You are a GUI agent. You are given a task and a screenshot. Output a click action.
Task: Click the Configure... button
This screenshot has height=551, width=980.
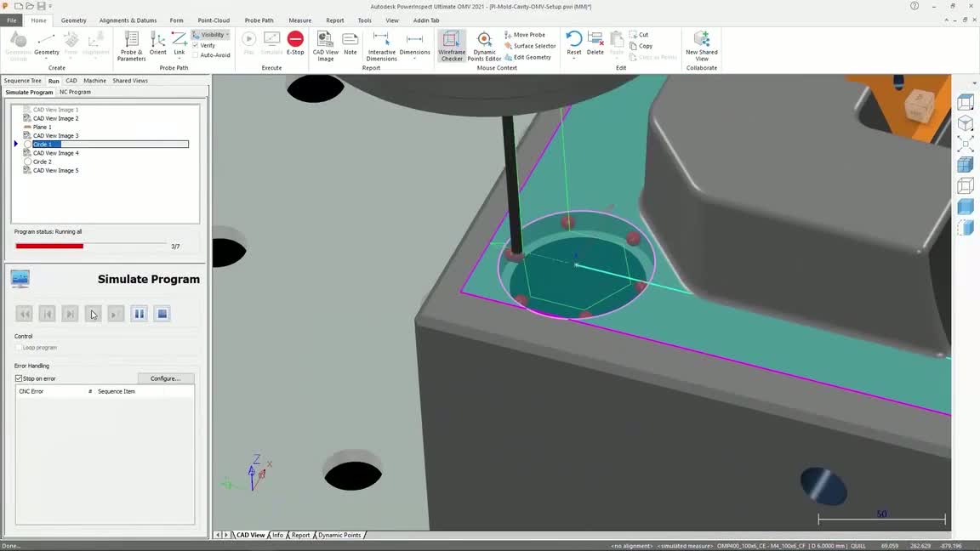click(x=166, y=378)
